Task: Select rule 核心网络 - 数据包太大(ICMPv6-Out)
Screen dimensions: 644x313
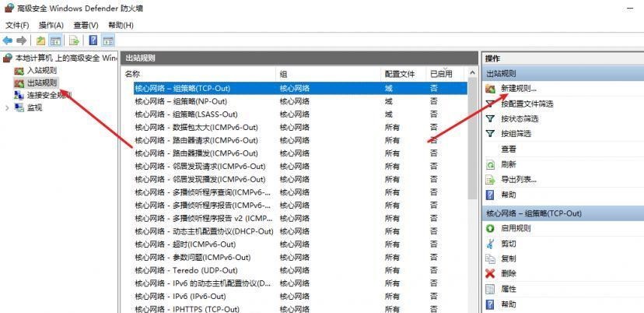Action: click(301, 127)
